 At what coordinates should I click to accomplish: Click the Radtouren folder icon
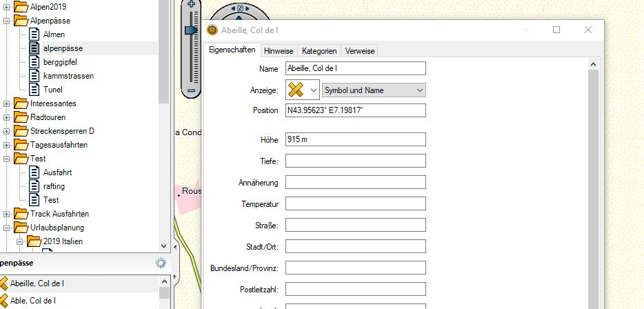click(21, 117)
